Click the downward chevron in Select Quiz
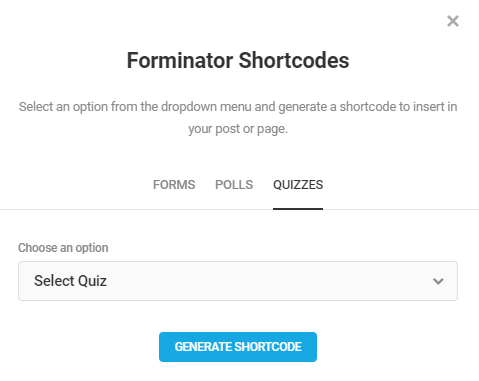Image resolution: width=479 pixels, height=381 pixels. (x=438, y=281)
